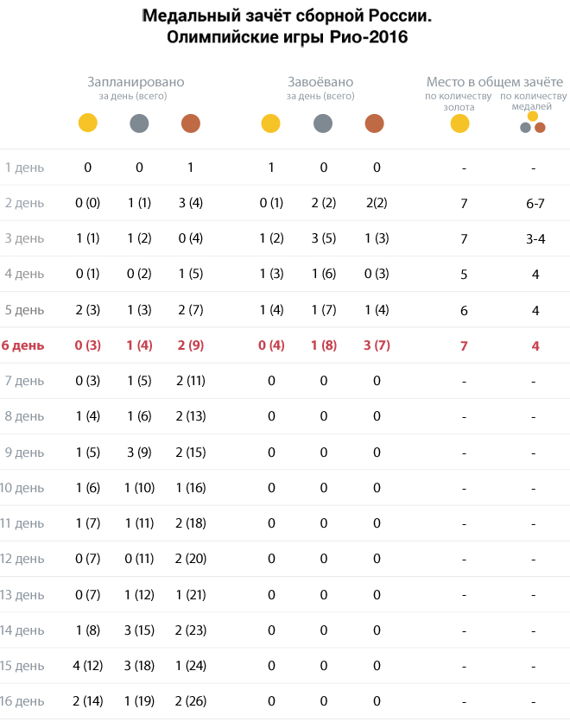Viewport: 570px width, 728px height.
Task: Click '2 (26)' planned bronze cell, 16 день
Action: coord(191,701)
